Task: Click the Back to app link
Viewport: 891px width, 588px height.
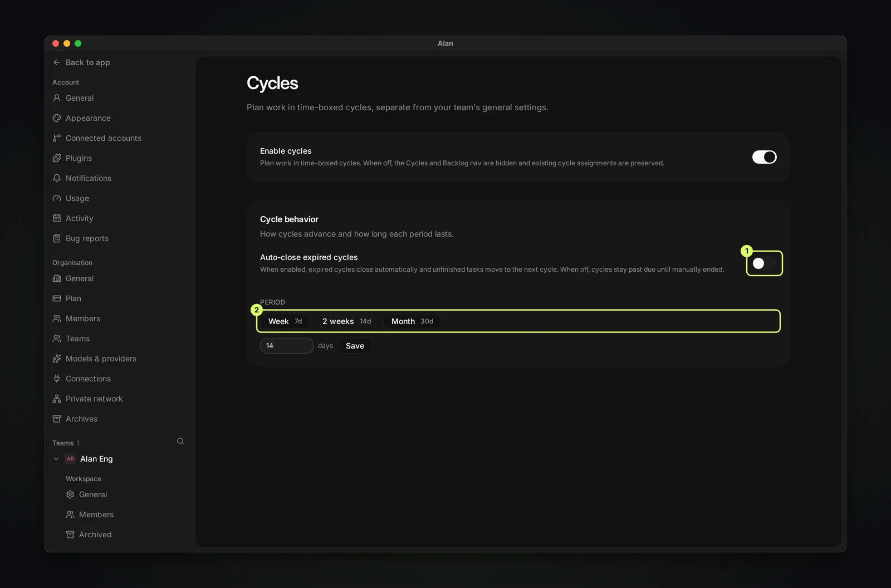Action: (x=82, y=62)
